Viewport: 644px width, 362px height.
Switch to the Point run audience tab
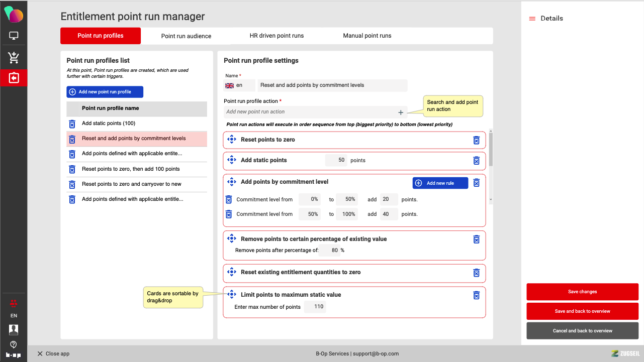(x=186, y=36)
